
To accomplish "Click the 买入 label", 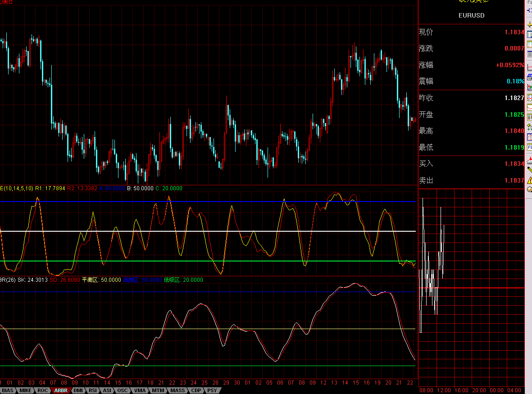I will pos(426,164).
